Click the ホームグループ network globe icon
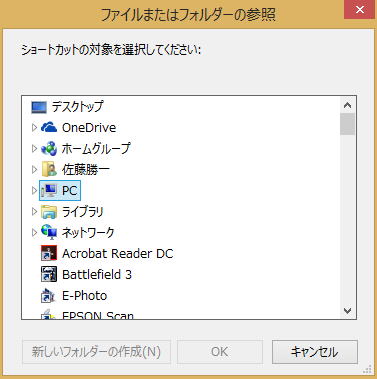 click(49, 149)
